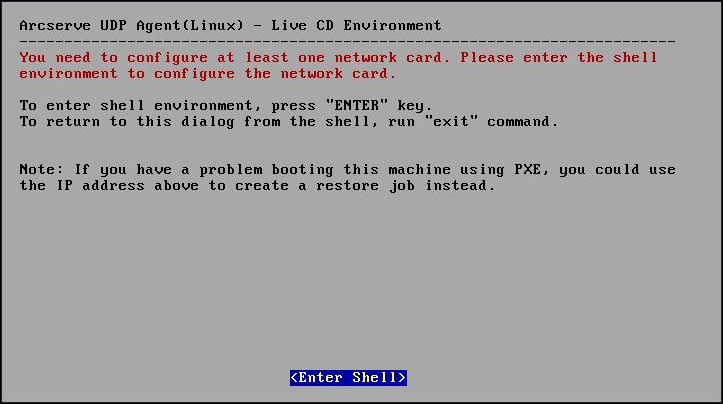Image resolution: width=723 pixels, height=404 pixels.
Task: Click the left angle bracket of Enter Shell
Action: (294, 378)
